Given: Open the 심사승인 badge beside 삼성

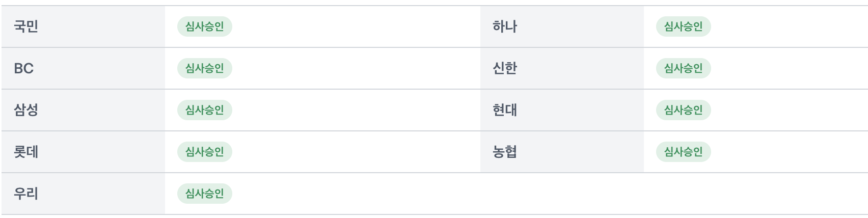Looking at the screenshot, I should [204, 110].
